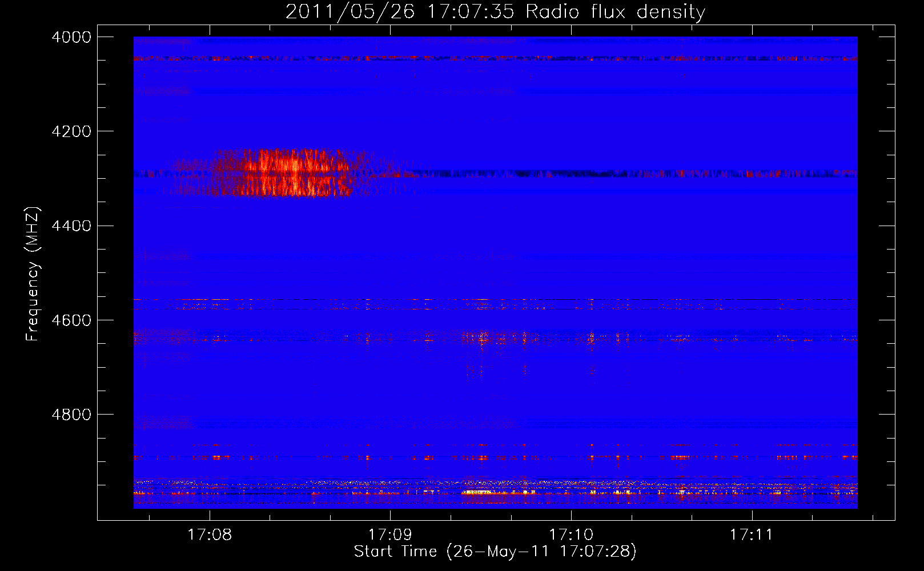Click the 'Start Time (26-May-11 17:07:28)' axis title

(x=495, y=552)
